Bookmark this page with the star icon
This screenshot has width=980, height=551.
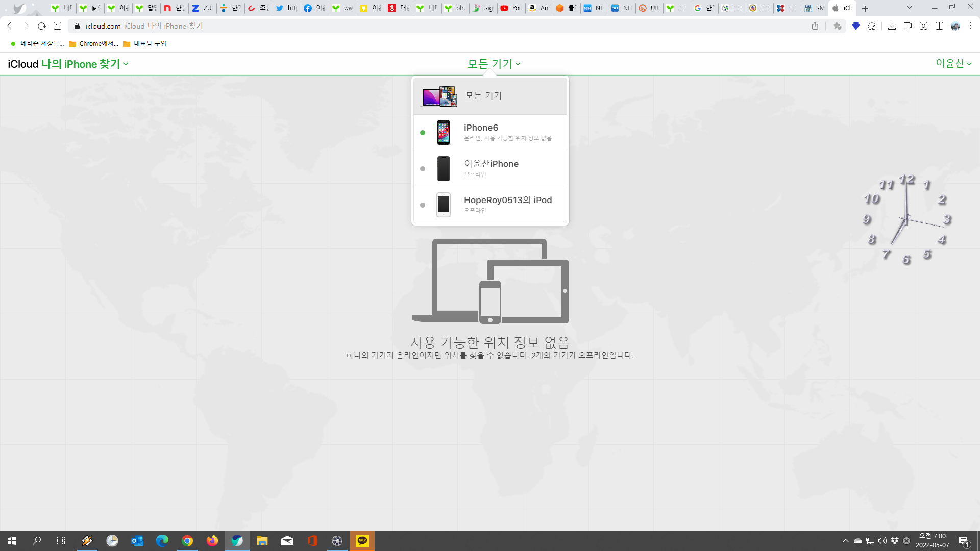(x=837, y=26)
